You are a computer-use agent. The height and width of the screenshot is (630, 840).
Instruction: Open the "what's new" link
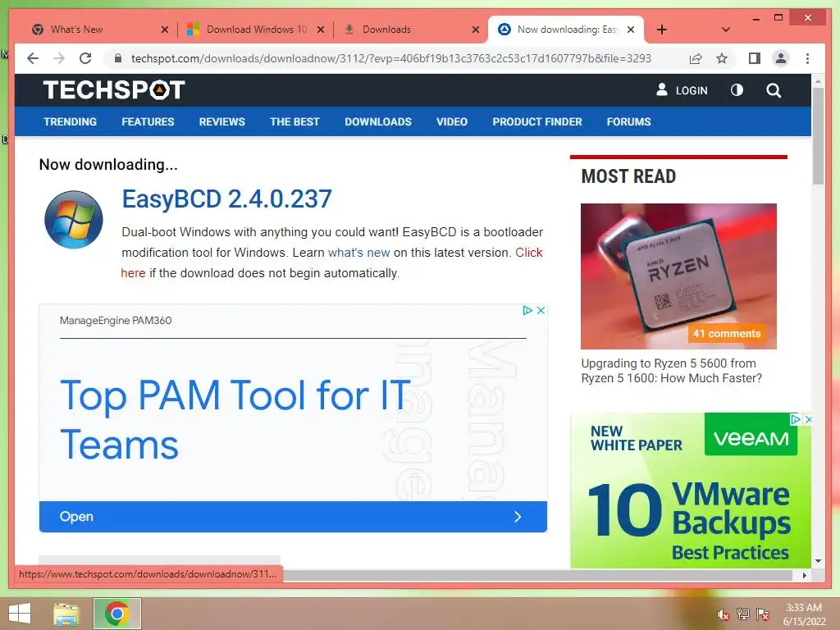359,253
